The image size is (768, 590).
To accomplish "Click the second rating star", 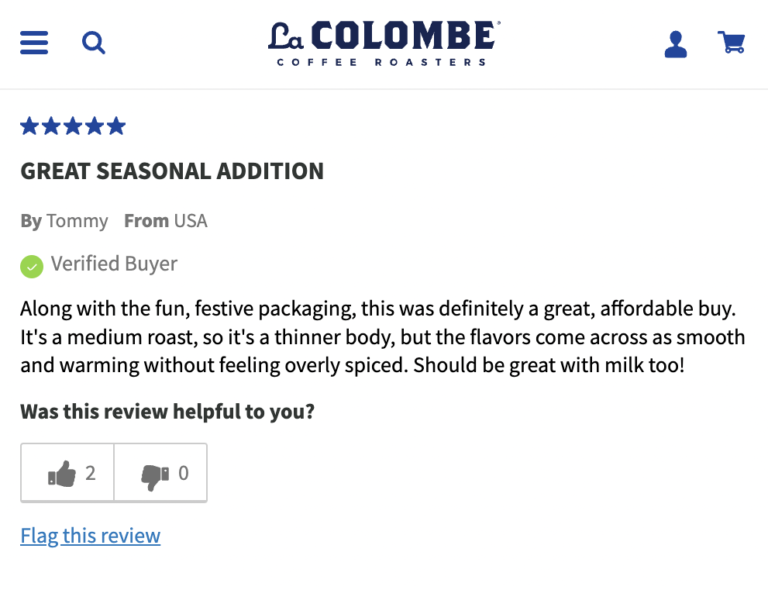I will pos(51,126).
